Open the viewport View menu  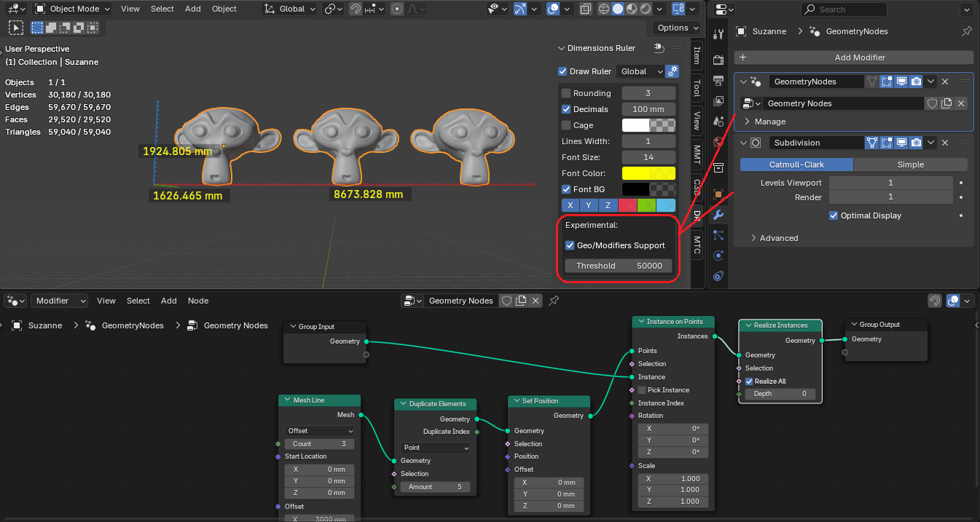(130, 9)
